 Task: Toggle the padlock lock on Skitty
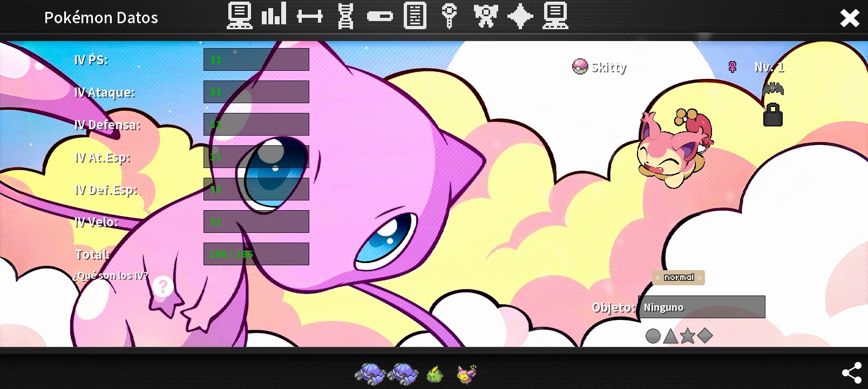773,115
